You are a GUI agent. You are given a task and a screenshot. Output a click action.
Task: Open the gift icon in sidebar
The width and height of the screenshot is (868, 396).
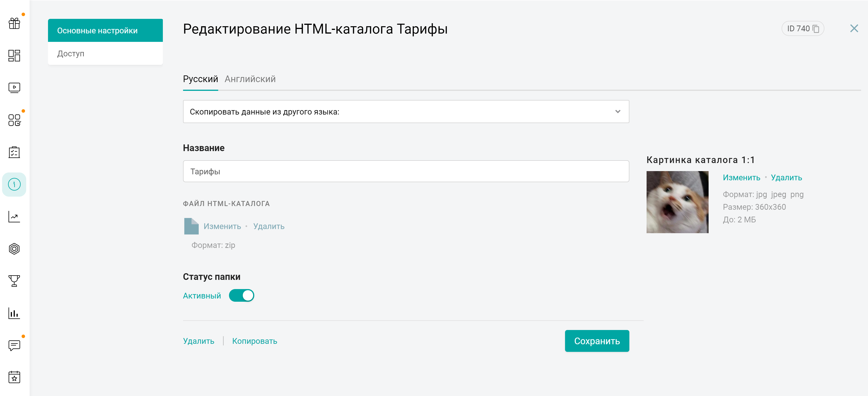pos(14,23)
